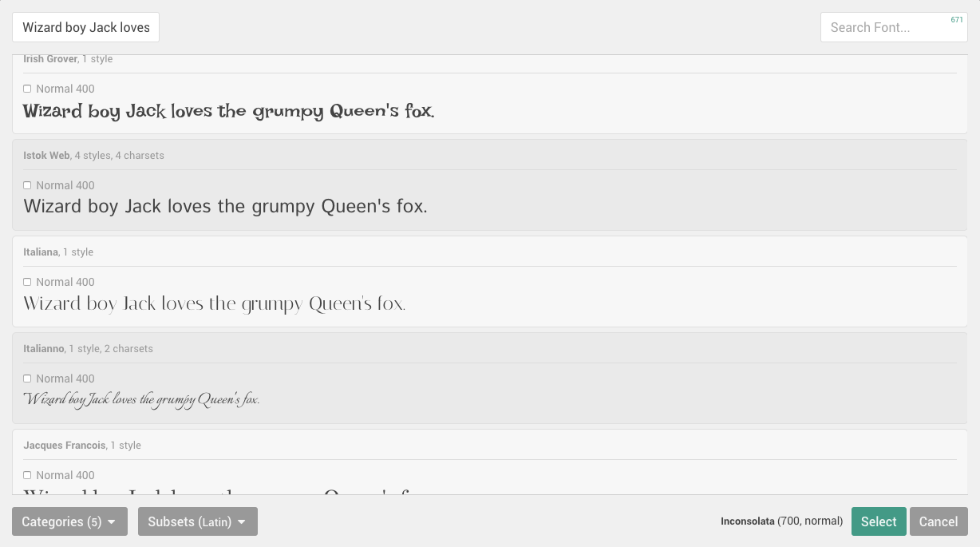Viewport: 980px width, 547px height.
Task: Check Normal 400 for Irish Grover
Action: (x=26, y=89)
